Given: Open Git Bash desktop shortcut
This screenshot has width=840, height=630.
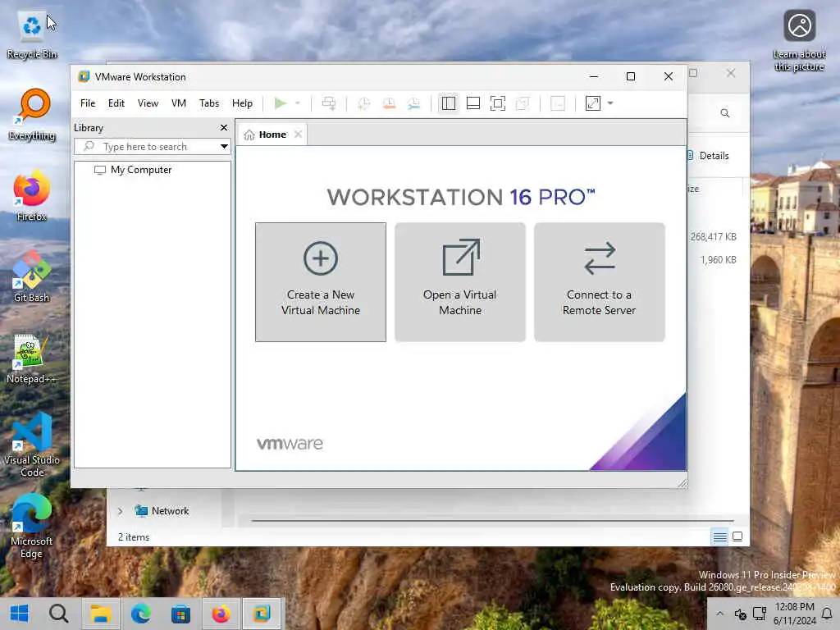Looking at the screenshot, I should pos(32,277).
